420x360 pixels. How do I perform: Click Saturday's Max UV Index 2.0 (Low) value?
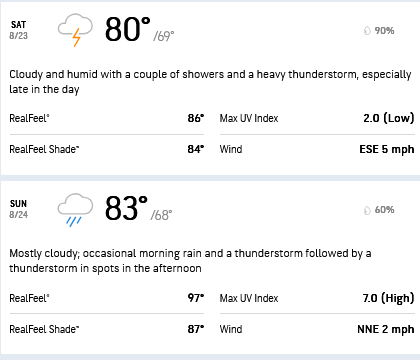(389, 118)
